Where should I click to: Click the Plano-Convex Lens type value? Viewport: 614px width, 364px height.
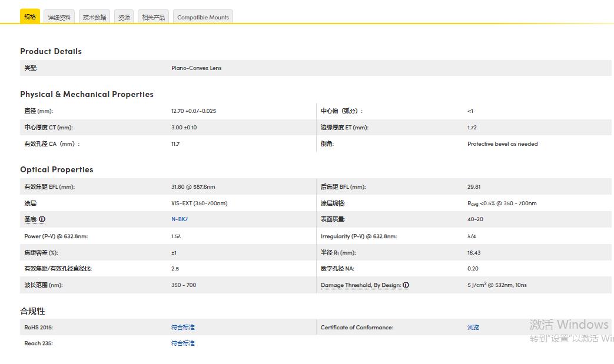pos(197,68)
